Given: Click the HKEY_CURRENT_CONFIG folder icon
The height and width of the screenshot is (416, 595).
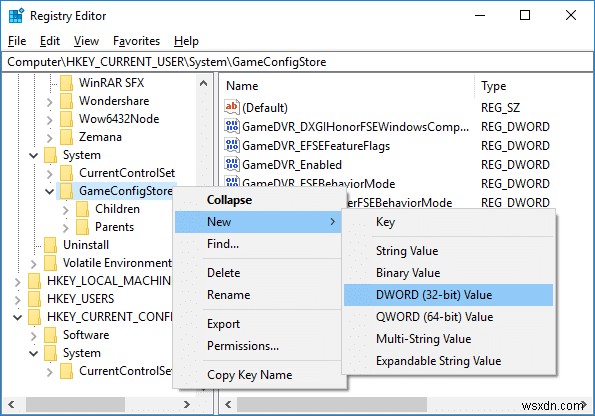Looking at the screenshot, I should click(35, 317).
